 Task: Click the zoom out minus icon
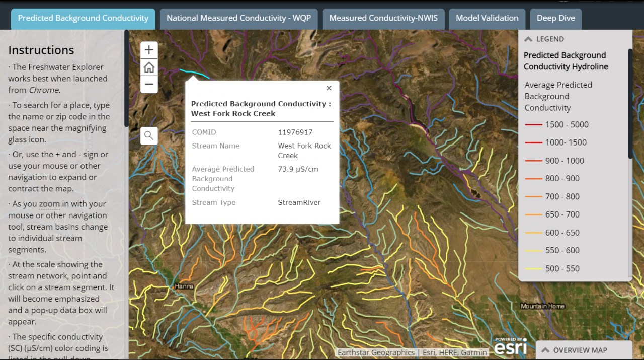(149, 84)
